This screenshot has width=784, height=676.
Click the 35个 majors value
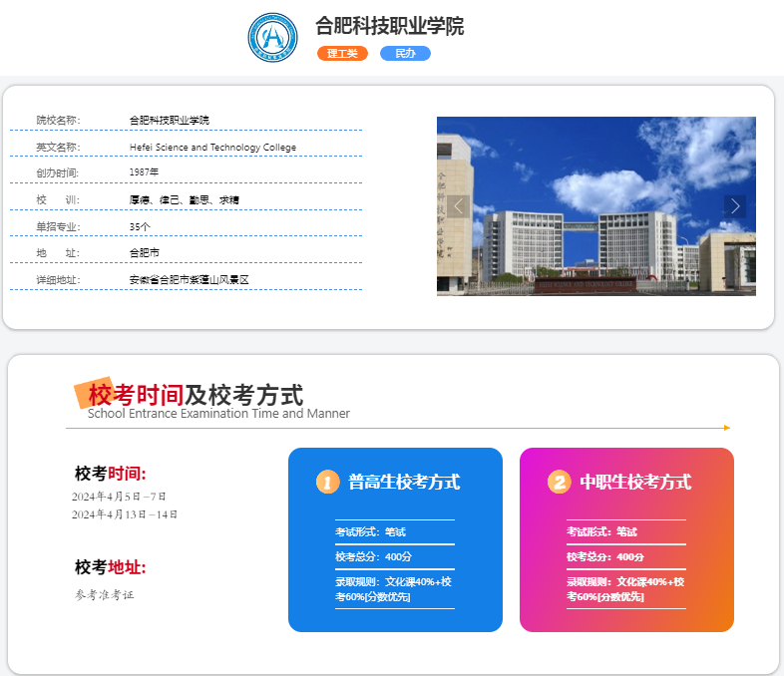point(140,226)
